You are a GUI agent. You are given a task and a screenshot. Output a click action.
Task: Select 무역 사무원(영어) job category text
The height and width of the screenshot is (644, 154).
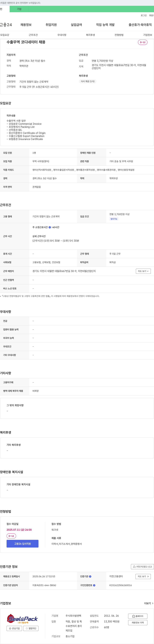tap(41, 162)
